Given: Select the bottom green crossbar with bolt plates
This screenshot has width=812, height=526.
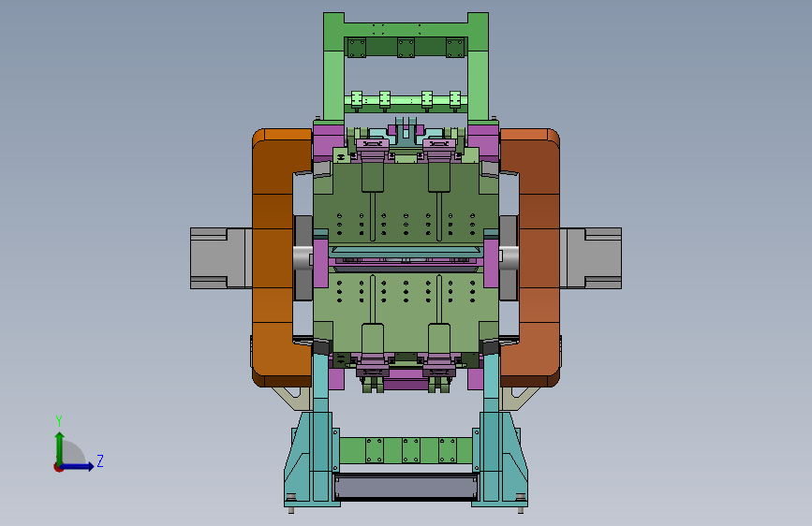Looking at the screenshot, I should point(406,450).
